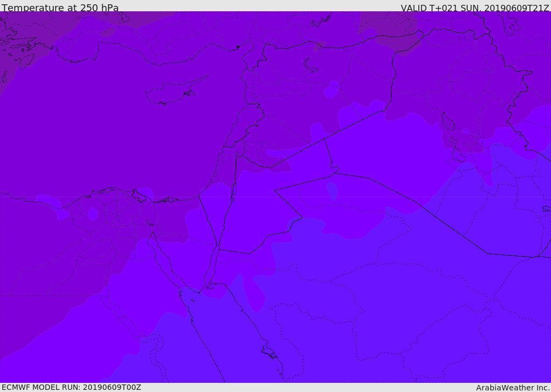Click the Jordan-Syria-Iraq border tripoint
This screenshot has width=551, height=392.
[324, 139]
